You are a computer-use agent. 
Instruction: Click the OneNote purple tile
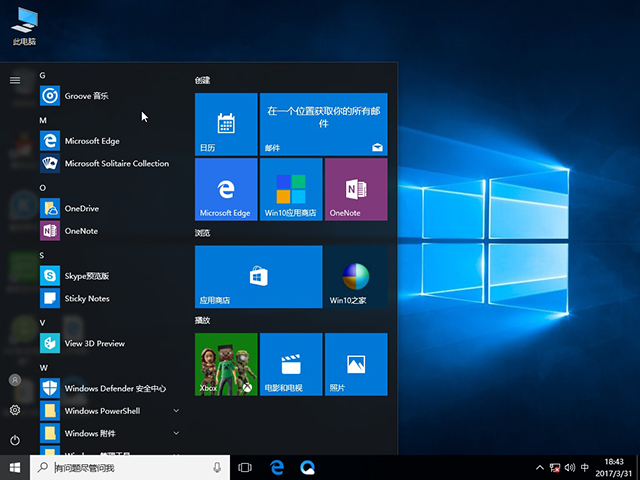coord(355,189)
